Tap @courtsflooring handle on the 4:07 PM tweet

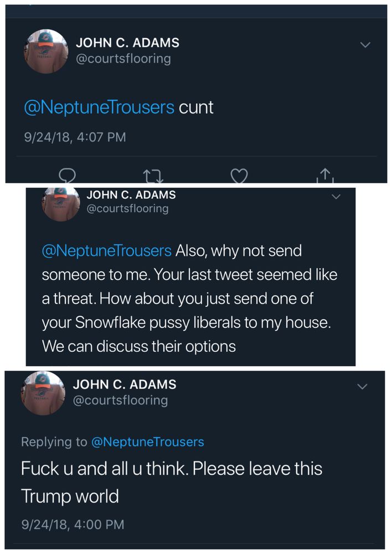coord(123,58)
